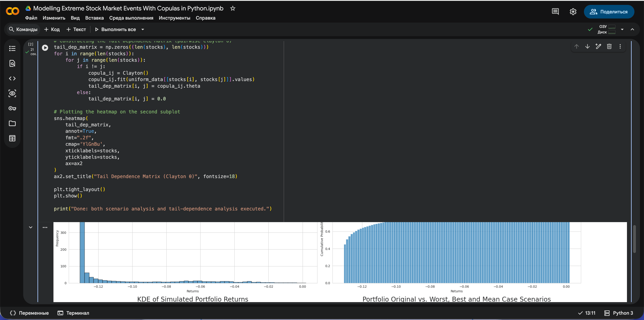644x320 pixels.
Task: Add a new code cell with Код
Action: (x=52, y=30)
